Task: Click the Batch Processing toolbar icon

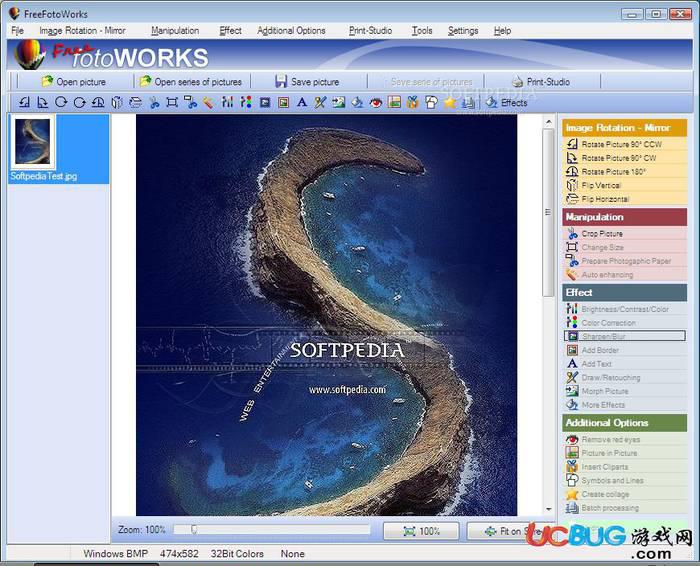Action: tap(468, 103)
